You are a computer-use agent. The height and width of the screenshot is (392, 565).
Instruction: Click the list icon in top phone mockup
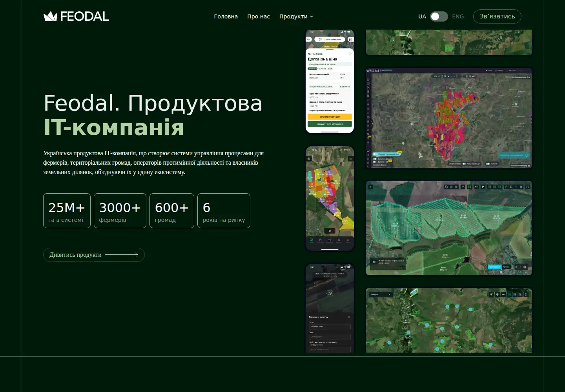pyautogui.click(x=351, y=39)
